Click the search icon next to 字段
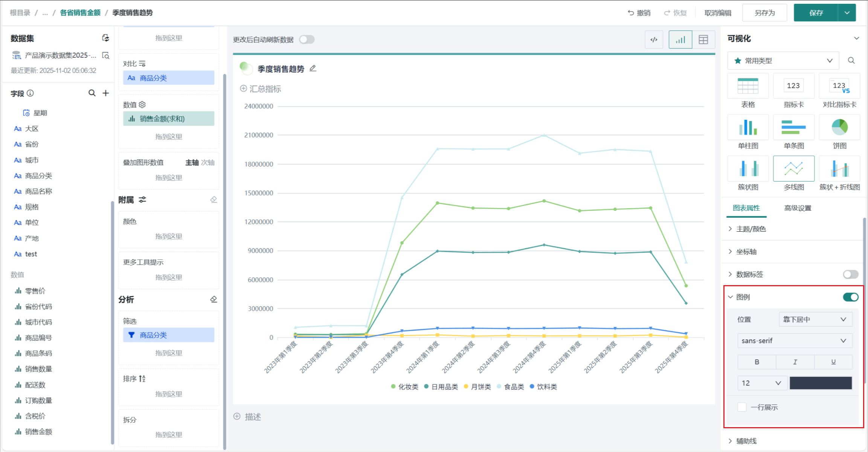Screen dimensions: 868x452 [x=92, y=93]
